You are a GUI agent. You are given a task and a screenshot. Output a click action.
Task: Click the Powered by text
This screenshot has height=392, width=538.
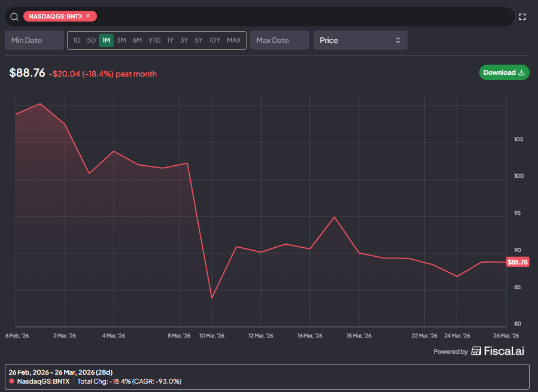[451, 351]
